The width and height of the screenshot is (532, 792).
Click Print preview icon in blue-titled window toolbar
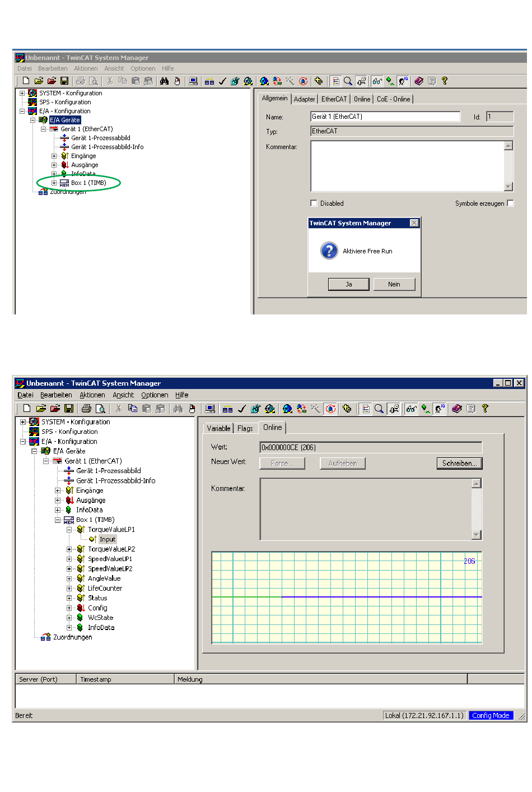point(100,409)
